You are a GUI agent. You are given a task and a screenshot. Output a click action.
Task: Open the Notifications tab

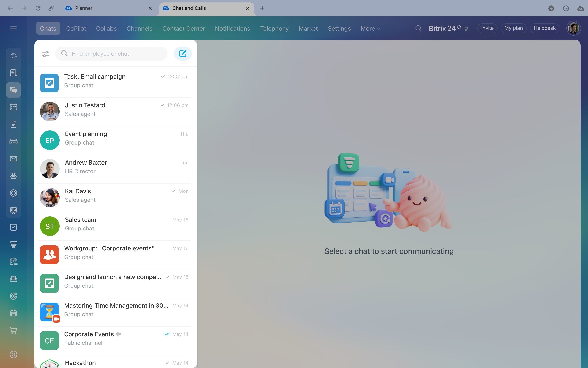233,28
